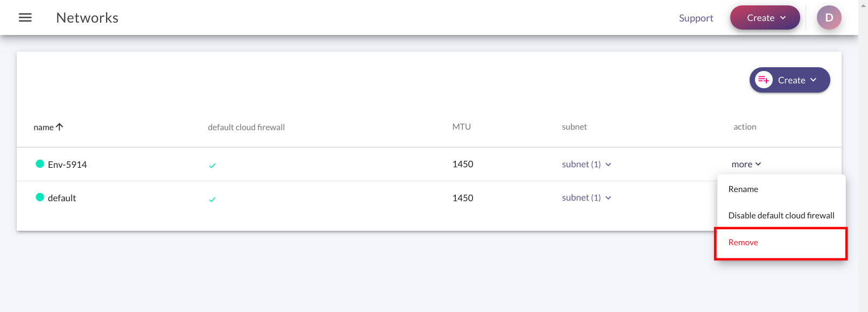This screenshot has height=312, width=868.
Task: Expand subnet (1) for default network
Action: 587,197
